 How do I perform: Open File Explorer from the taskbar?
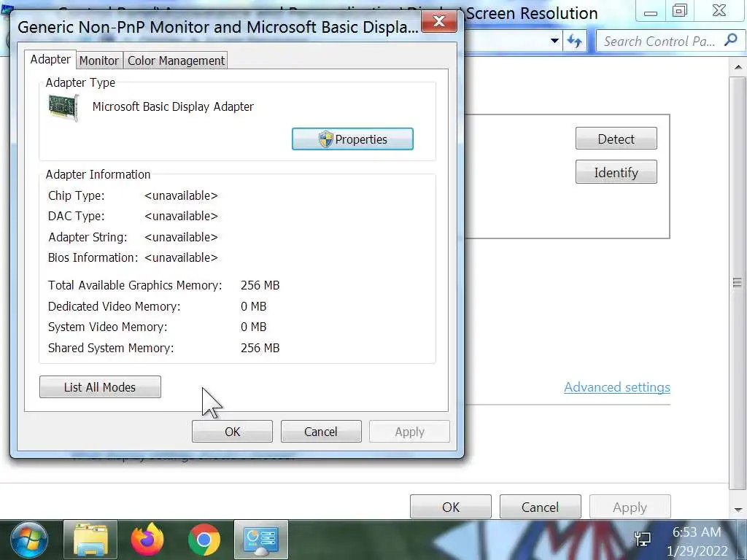coord(90,540)
